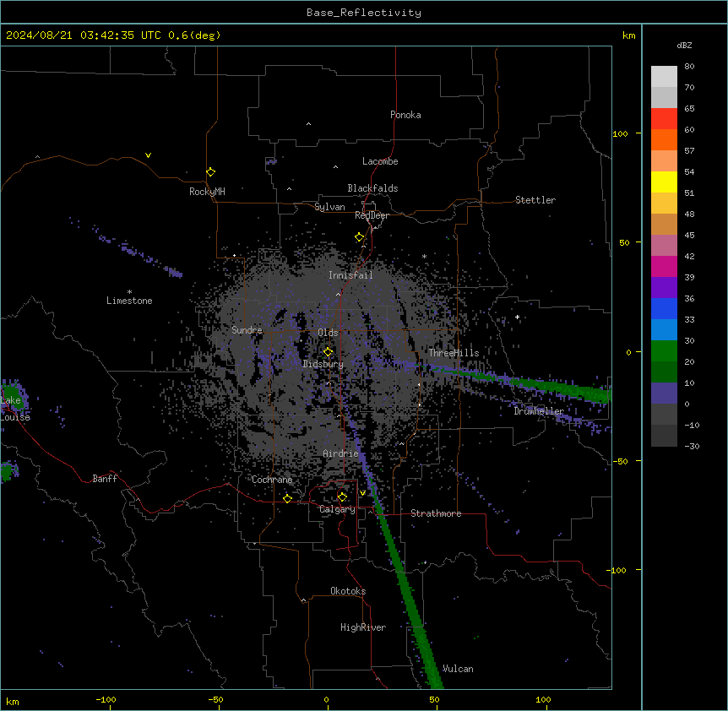Click the Base_Reflectivity title text
Viewport: 728px width, 711px height.
point(364,13)
